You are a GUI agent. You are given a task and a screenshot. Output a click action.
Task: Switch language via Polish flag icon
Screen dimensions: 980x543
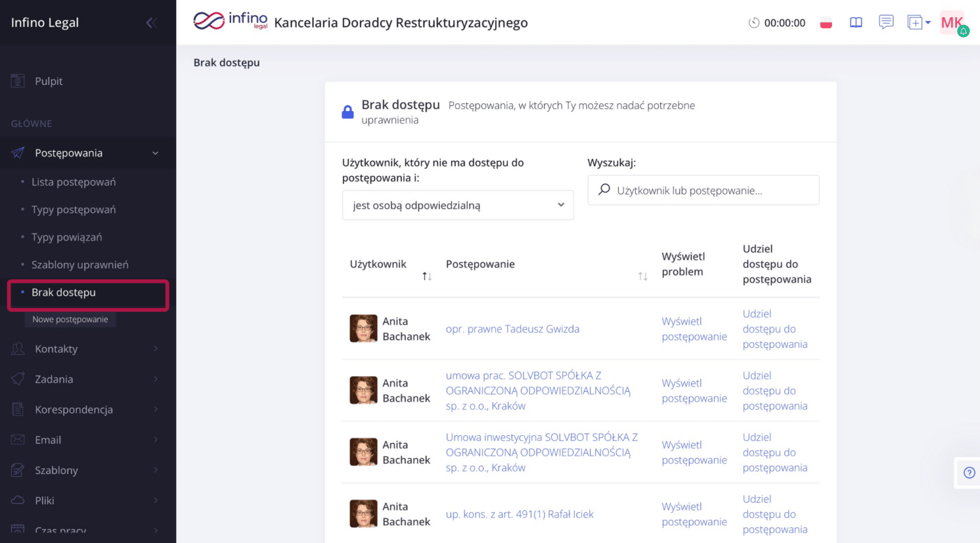(826, 23)
